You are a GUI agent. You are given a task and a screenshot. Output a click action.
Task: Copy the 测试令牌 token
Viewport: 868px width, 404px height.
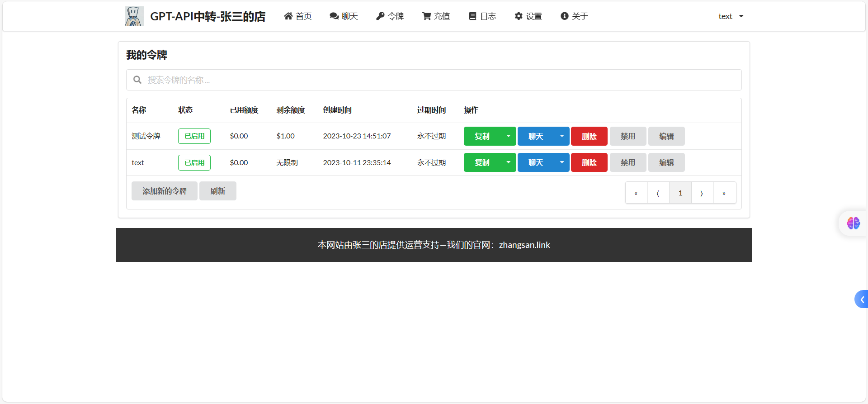482,136
